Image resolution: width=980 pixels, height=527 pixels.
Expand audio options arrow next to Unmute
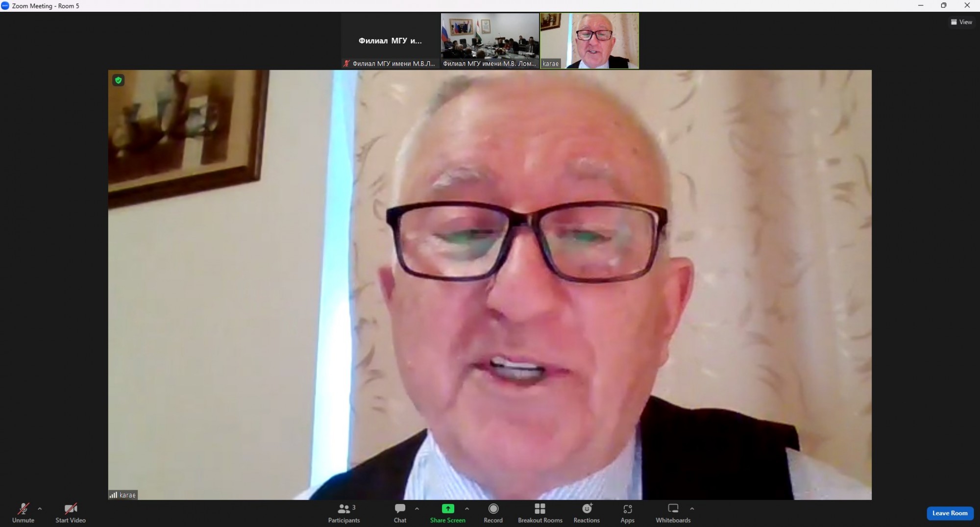point(40,509)
